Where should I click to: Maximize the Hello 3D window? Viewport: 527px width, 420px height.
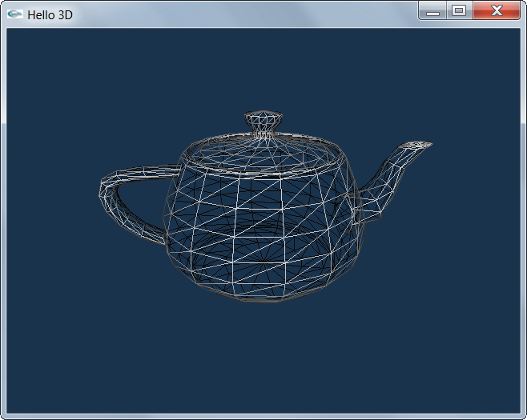459,11
